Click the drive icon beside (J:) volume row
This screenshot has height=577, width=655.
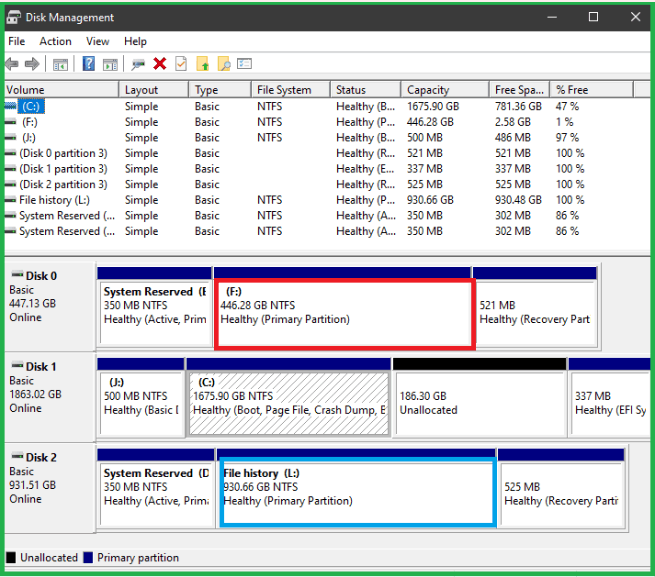coord(10,137)
